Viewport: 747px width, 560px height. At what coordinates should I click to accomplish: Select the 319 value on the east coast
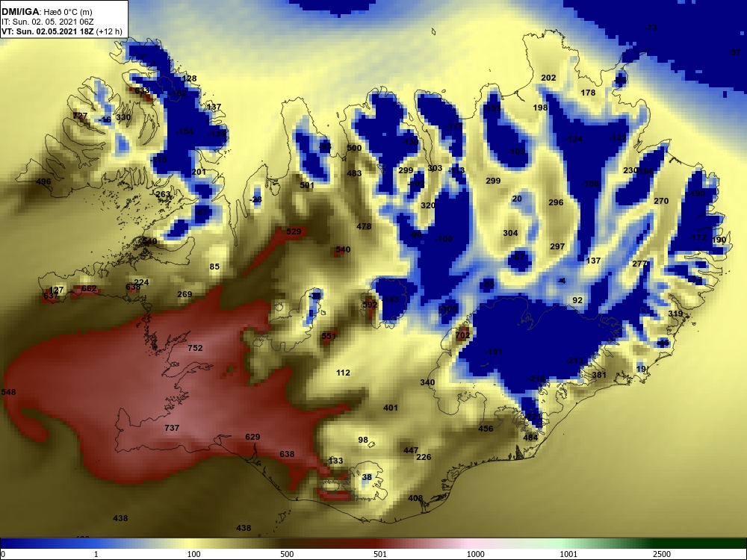click(x=675, y=314)
